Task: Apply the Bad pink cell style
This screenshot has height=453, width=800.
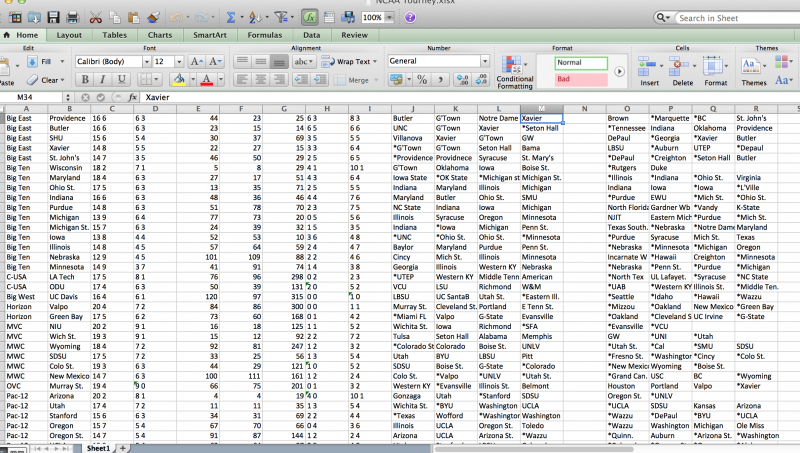Action: pos(581,79)
